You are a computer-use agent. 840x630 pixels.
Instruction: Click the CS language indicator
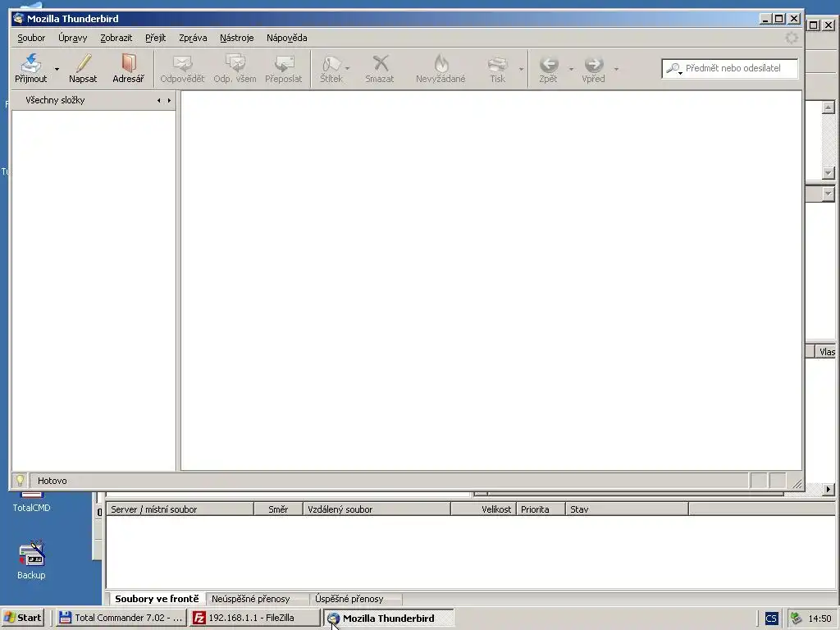(x=771, y=619)
